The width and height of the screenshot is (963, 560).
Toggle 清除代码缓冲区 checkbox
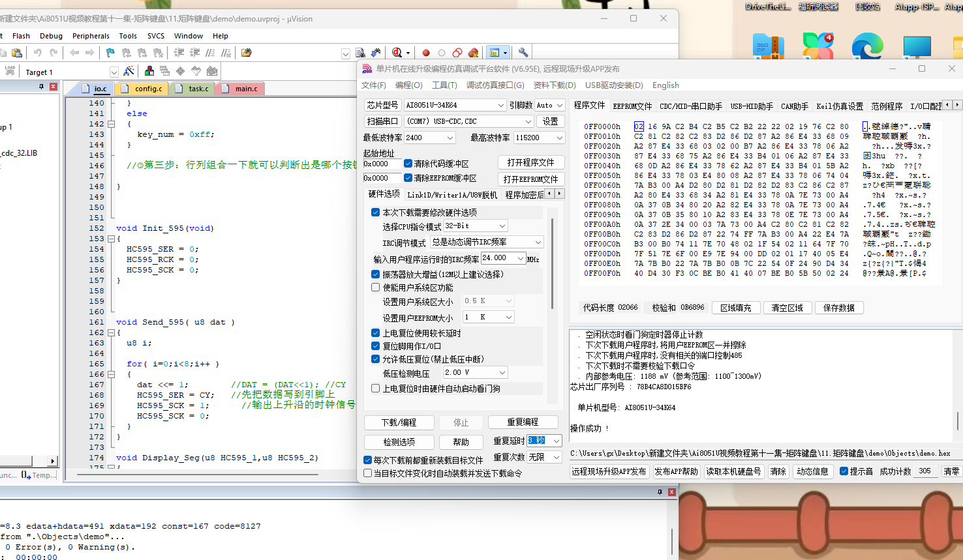408,164
